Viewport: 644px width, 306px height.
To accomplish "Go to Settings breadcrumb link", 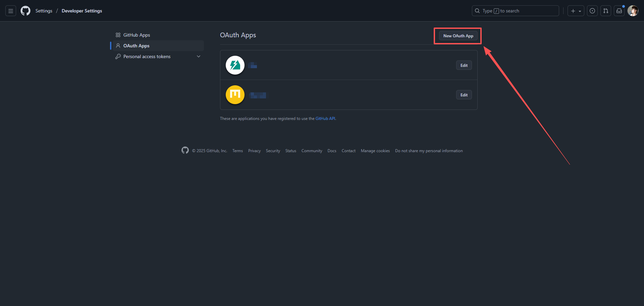I will tap(44, 11).
